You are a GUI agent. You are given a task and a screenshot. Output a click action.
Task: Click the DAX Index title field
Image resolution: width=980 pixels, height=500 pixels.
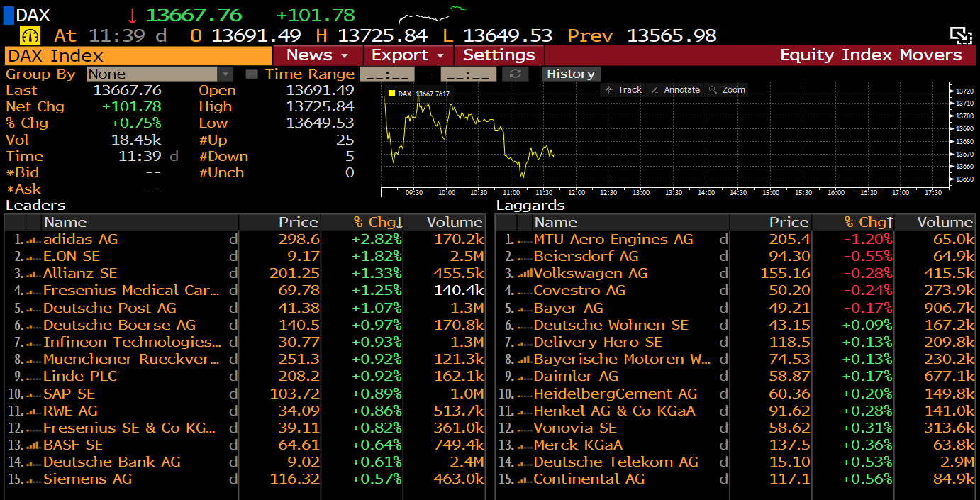138,56
